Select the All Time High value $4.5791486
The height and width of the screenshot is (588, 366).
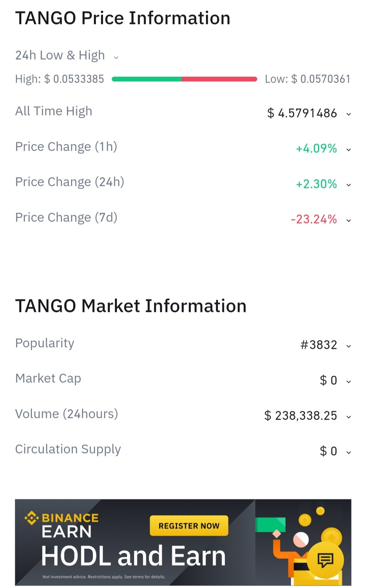tap(302, 113)
